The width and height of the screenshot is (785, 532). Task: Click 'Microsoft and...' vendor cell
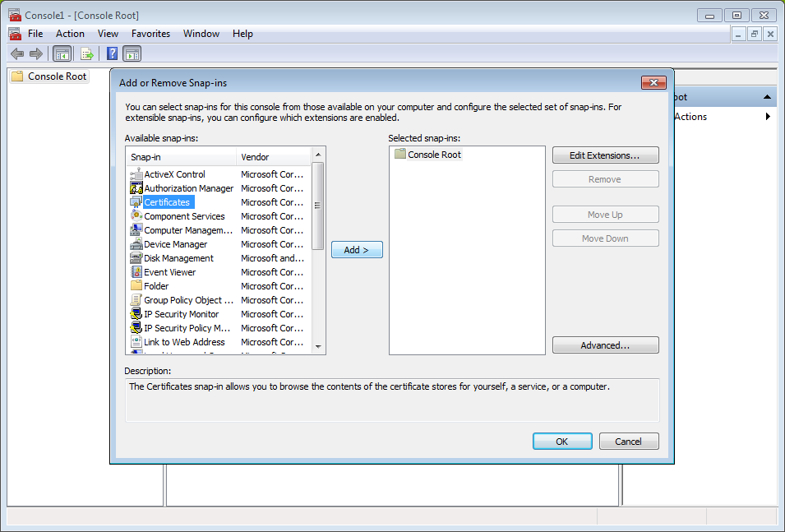[x=272, y=258]
